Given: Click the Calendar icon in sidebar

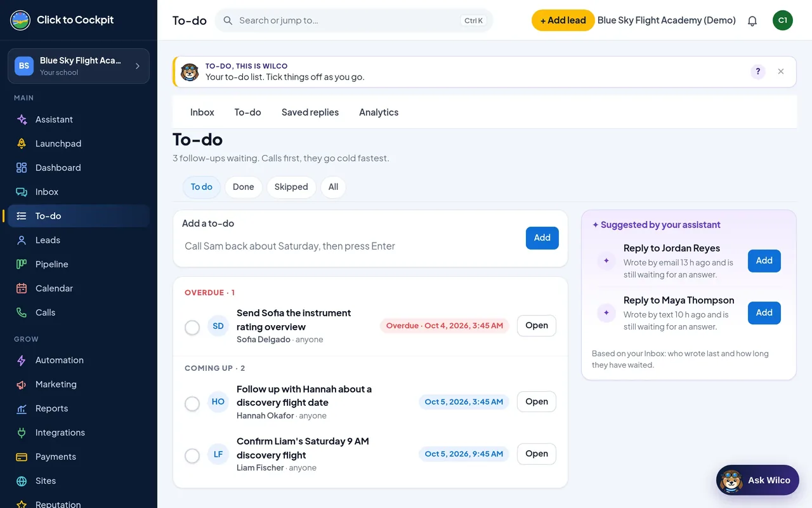Looking at the screenshot, I should pyautogui.click(x=22, y=288).
